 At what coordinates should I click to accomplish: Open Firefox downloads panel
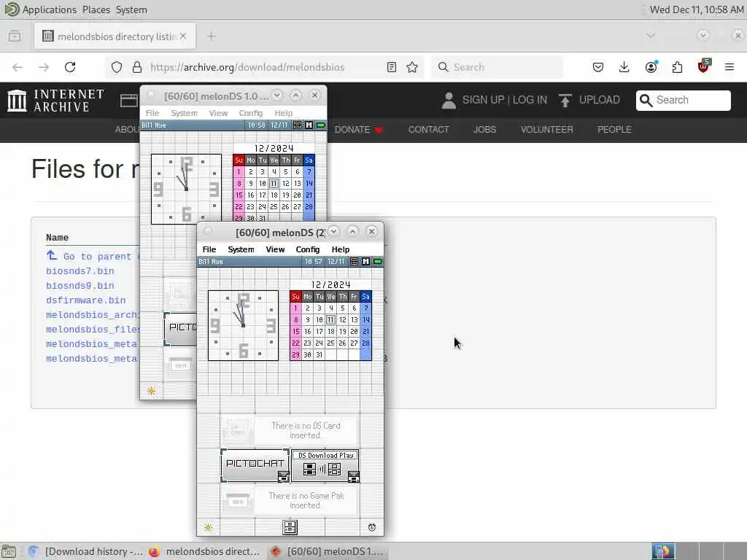click(x=624, y=67)
